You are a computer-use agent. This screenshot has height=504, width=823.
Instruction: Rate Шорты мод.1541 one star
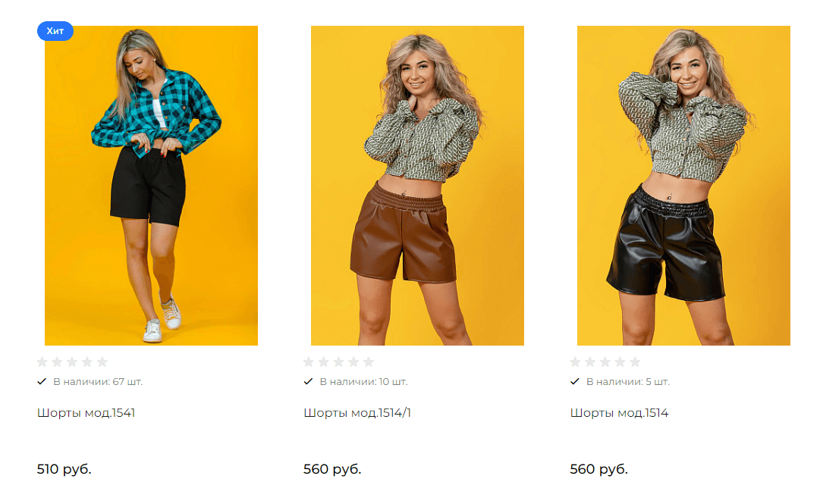pyautogui.click(x=42, y=362)
